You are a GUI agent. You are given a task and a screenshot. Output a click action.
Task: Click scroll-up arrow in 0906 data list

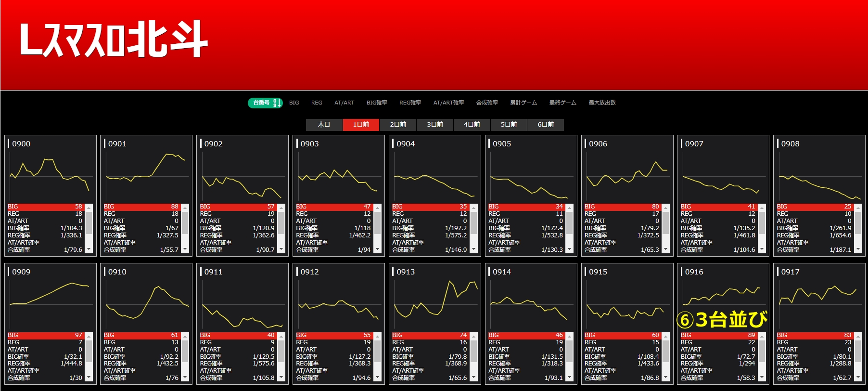coord(666,208)
